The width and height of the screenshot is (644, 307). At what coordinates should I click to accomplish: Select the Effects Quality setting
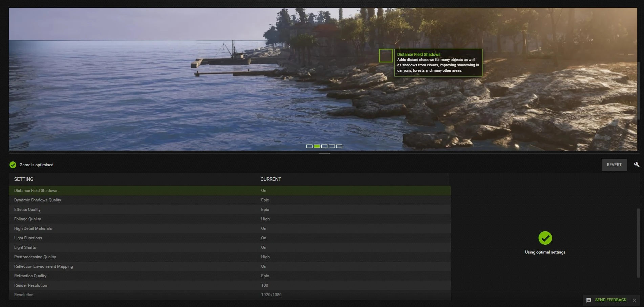(230, 210)
